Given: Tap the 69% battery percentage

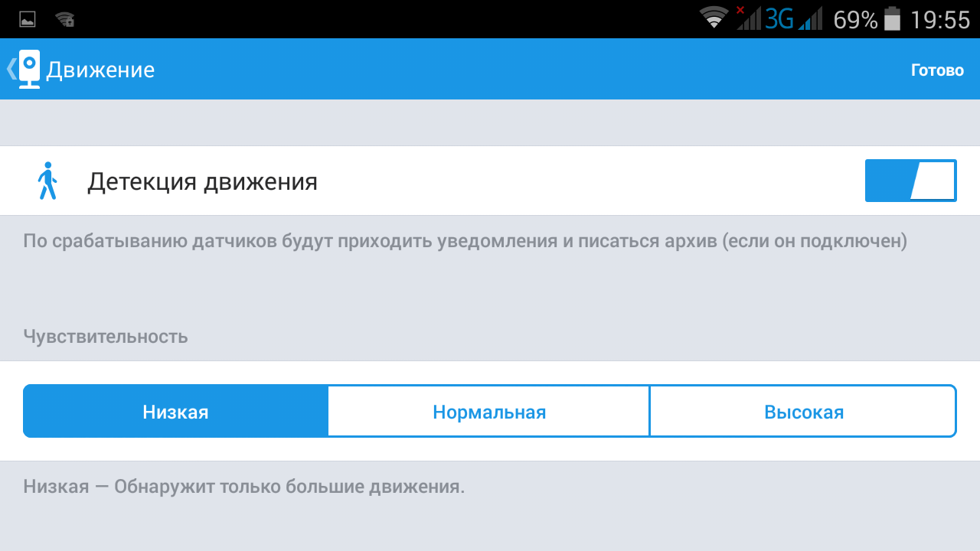Looking at the screenshot, I should 855,19.
